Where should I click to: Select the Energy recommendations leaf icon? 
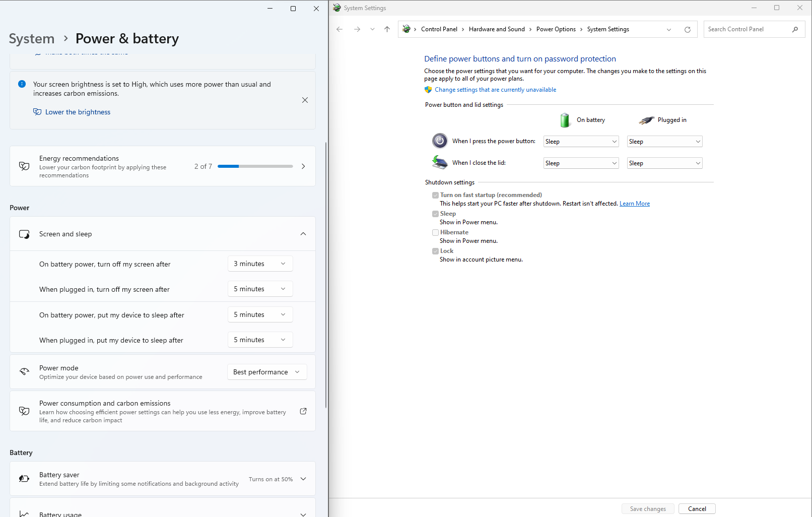pyautogui.click(x=24, y=166)
